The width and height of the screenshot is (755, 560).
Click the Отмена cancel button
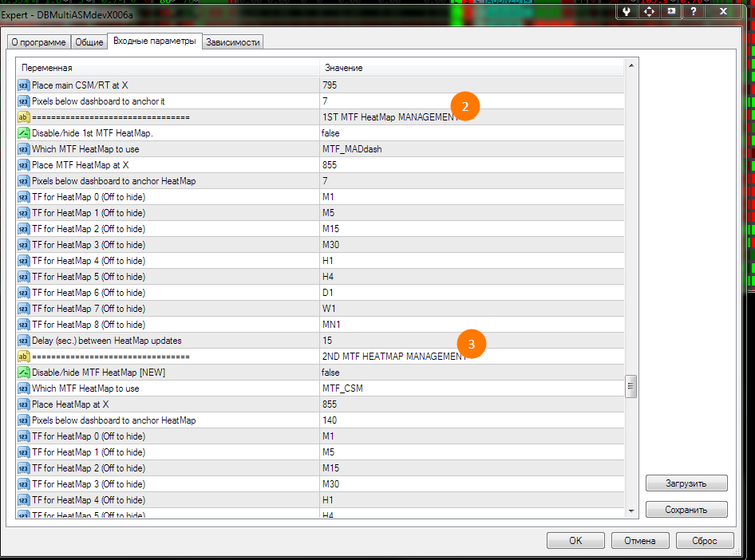coord(640,541)
